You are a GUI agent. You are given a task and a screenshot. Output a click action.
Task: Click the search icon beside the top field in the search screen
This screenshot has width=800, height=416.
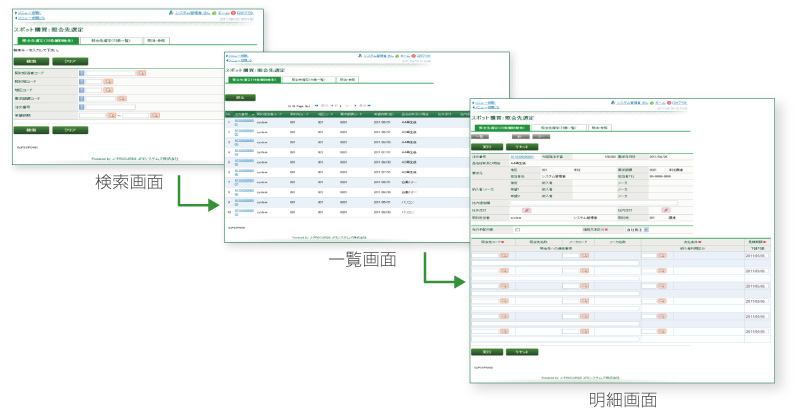click(x=141, y=72)
